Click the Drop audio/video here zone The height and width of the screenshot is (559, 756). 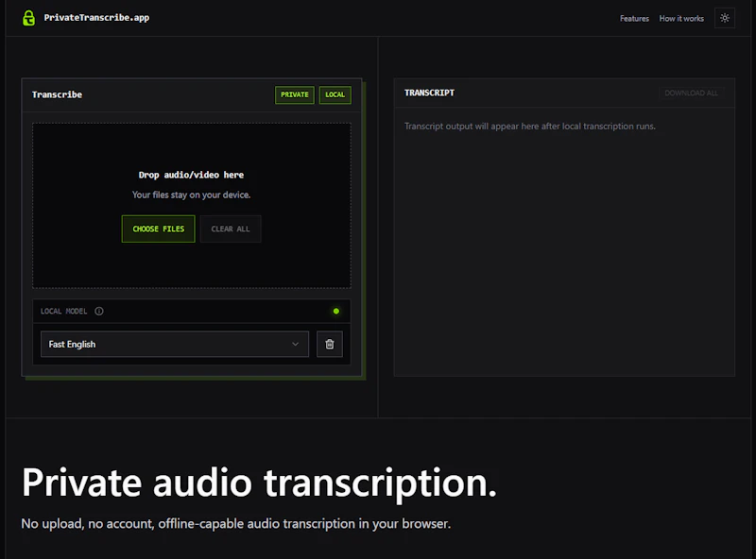point(192,206)
